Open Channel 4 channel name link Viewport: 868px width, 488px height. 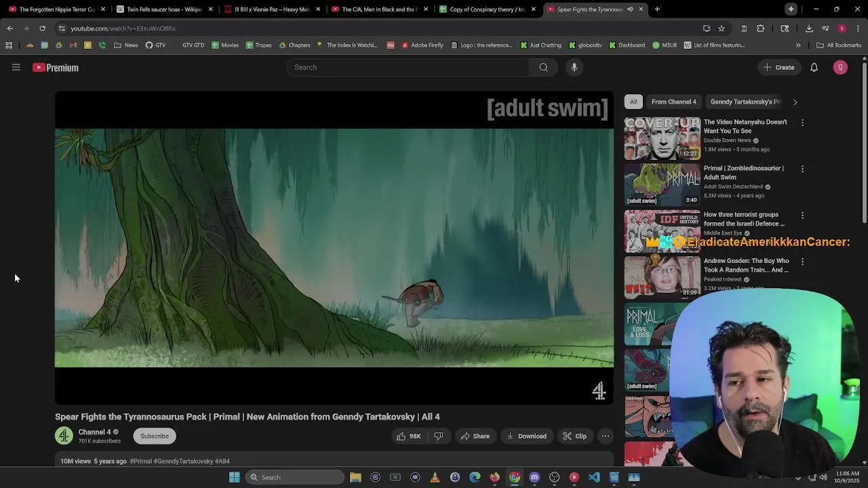click(94, 432)
